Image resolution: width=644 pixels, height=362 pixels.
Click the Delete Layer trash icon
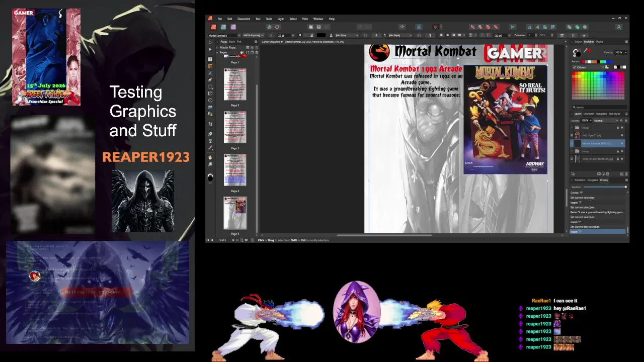click(626, 174)
